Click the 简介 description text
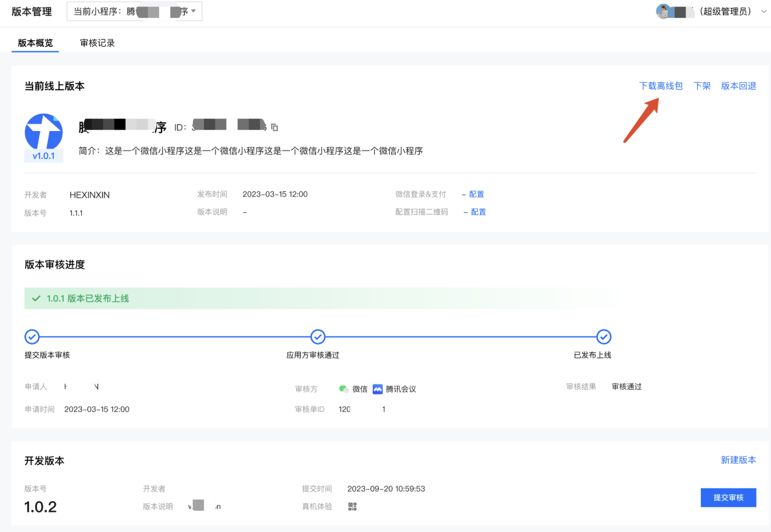 click(x=251, y=151)
